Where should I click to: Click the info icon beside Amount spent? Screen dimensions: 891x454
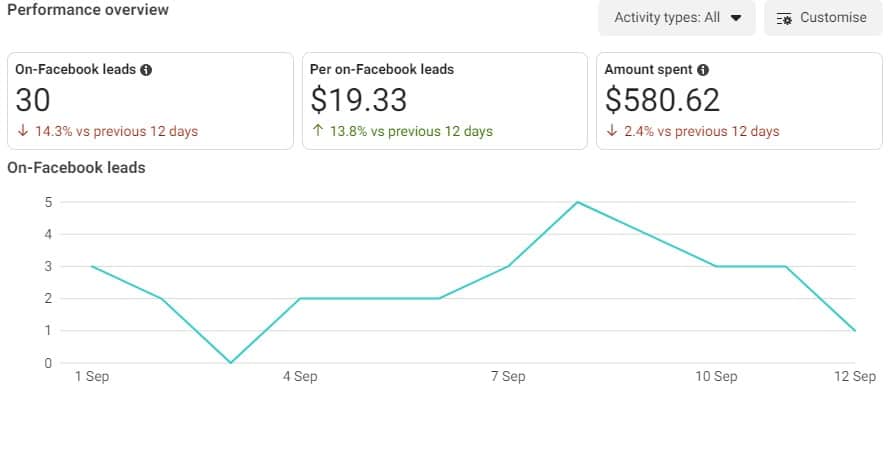tap(703, 70)
